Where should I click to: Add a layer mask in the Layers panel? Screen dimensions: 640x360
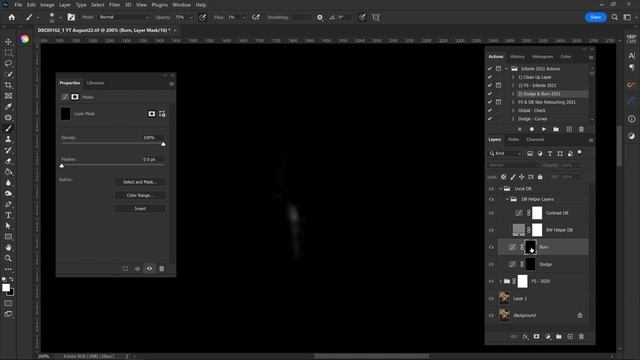coord(536,336)
